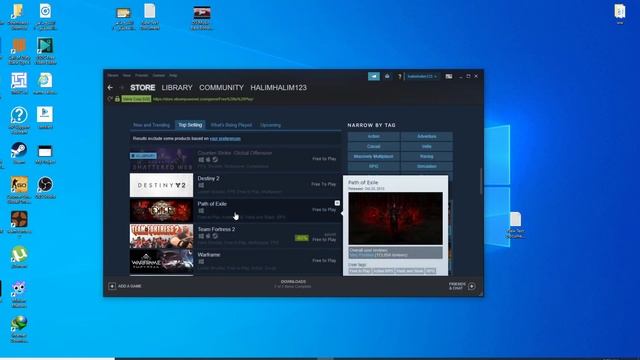Open the Friends menu
640x360 pixels.
click(x=142, y=76)
